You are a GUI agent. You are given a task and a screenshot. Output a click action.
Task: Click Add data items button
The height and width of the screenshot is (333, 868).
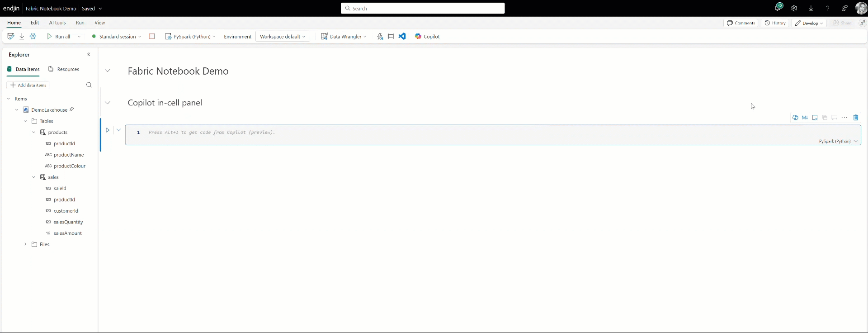click(28, 85)
